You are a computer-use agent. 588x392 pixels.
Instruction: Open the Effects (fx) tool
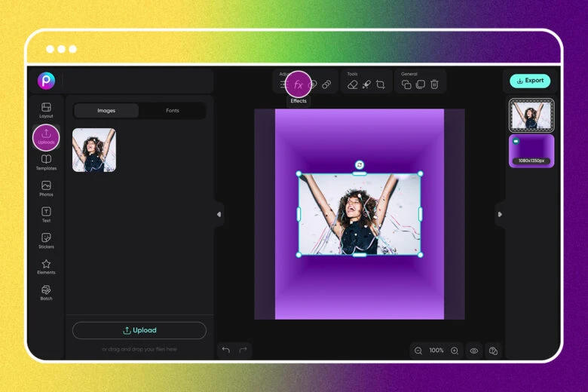point(299,85)
